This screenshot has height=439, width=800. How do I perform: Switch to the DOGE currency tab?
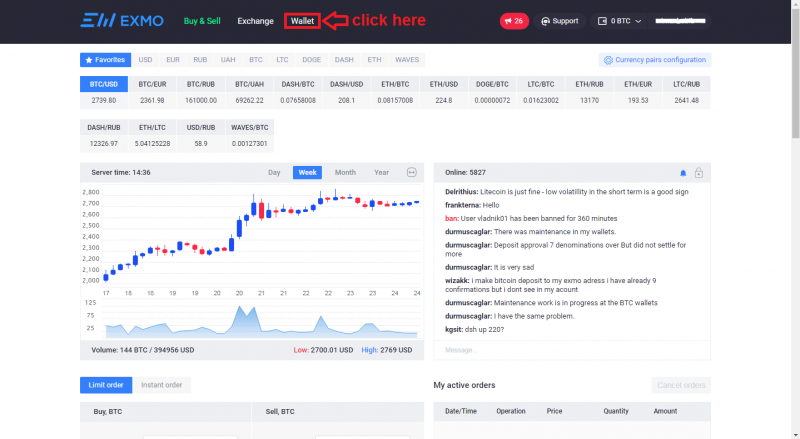coord(311,60)
